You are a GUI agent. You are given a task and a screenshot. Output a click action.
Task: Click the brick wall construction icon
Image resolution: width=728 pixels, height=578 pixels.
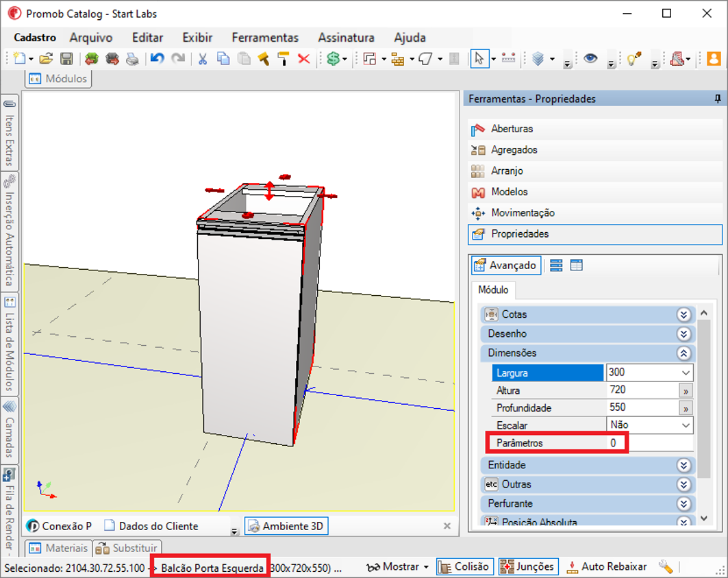[398, 58]
